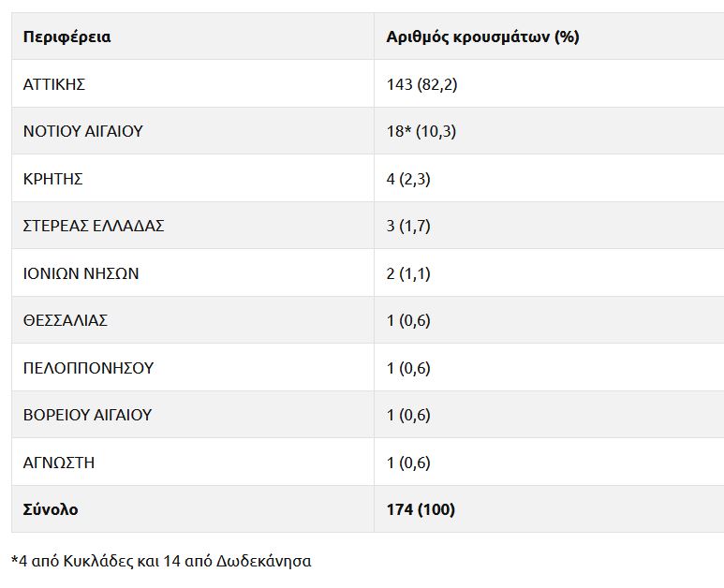724x588 pixels.
Task: Select the ΒΟΡΕΙΟΥ ΑΙΓΑΙΟΥ region cell
Action: pos(87,415)
